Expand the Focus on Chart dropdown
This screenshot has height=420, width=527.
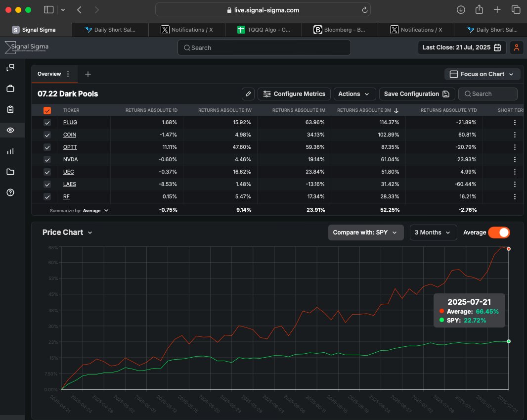click(x=482, y=74)
